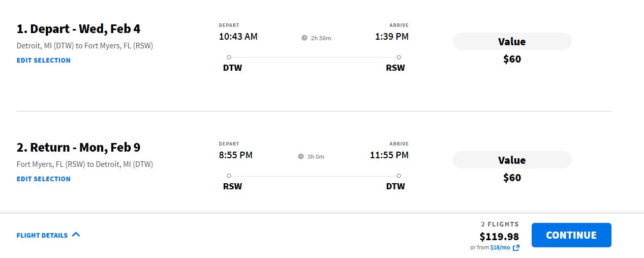Image resolution: width=644 pixels, height=258 pixels.
Task: Click the external link icon beside $18/mo
Action: pyautogui.click(x=516, y=248)
